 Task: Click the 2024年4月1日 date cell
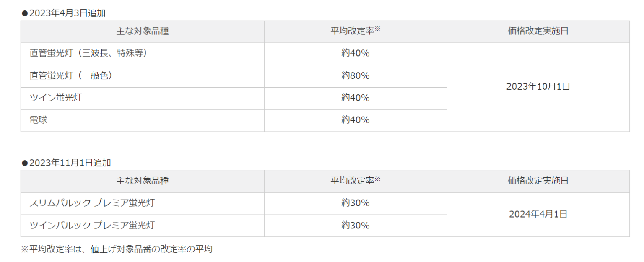[x=538, y=214]
